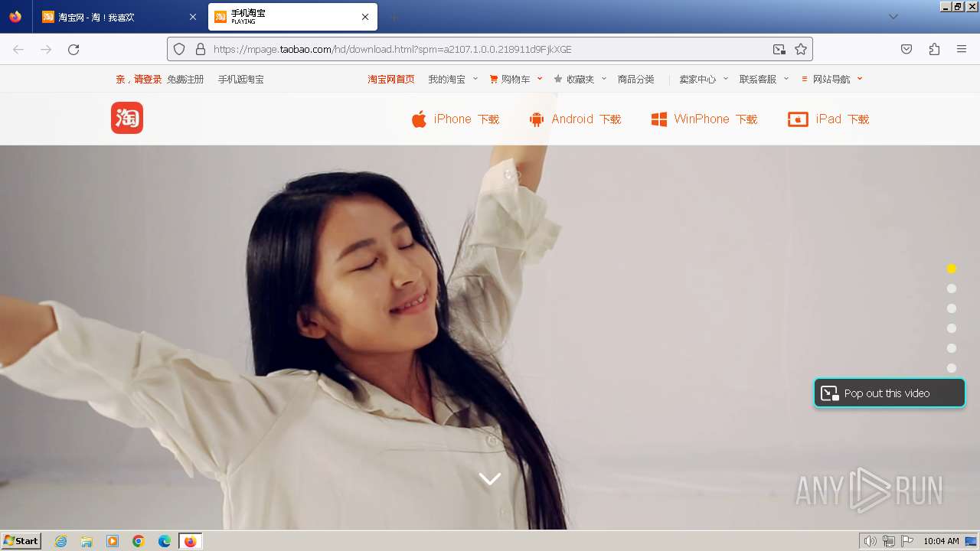Close the 淘宝网 first tab
The image size is (980, 551).
(193, 17)
